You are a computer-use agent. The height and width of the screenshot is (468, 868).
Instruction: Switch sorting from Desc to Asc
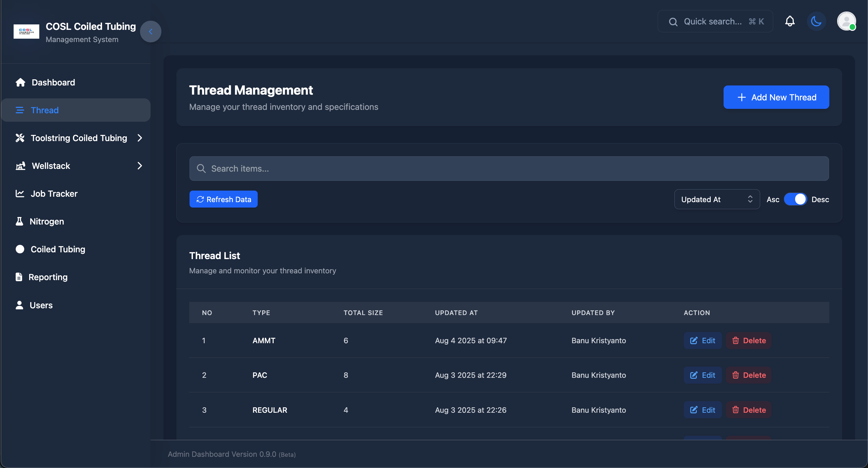click(795, 199)
